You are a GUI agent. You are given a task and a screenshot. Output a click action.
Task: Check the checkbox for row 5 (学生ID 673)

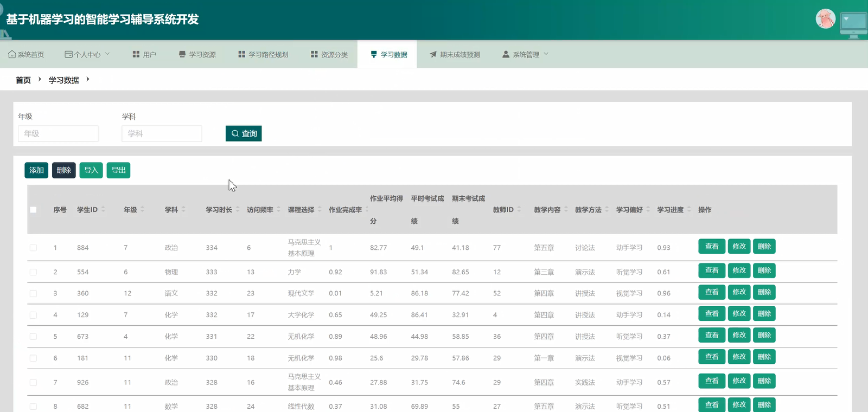tap(33, 337)
